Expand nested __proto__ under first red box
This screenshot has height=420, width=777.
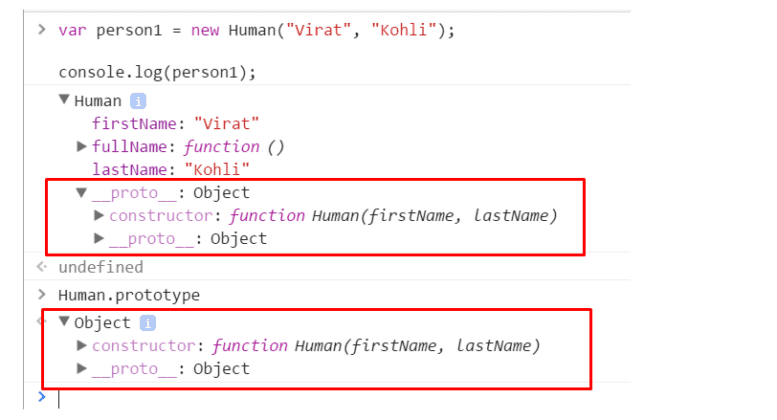99,238
